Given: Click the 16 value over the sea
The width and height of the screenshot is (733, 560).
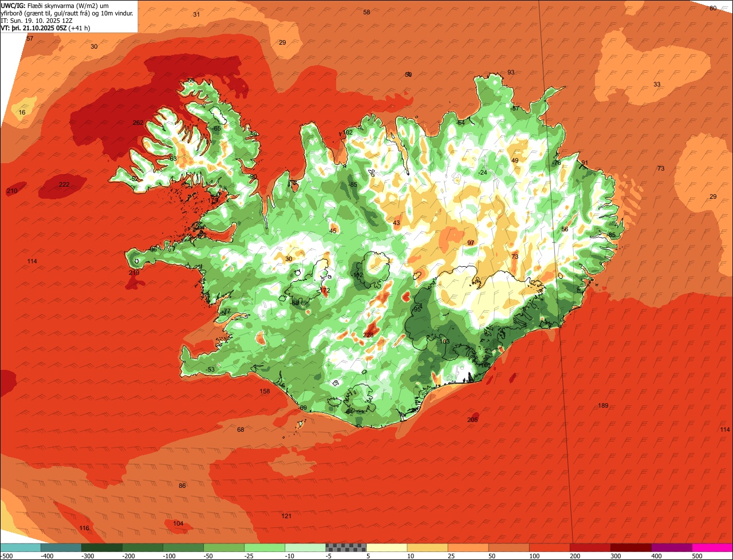Looking at the screenshot, I should [x=22, y=112].
